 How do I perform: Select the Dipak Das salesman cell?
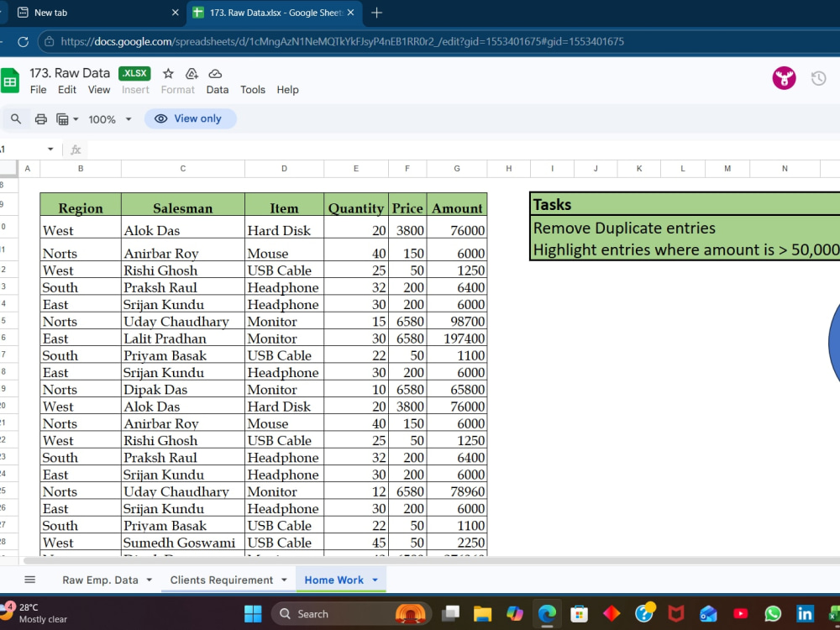click(x=182, y=390)
